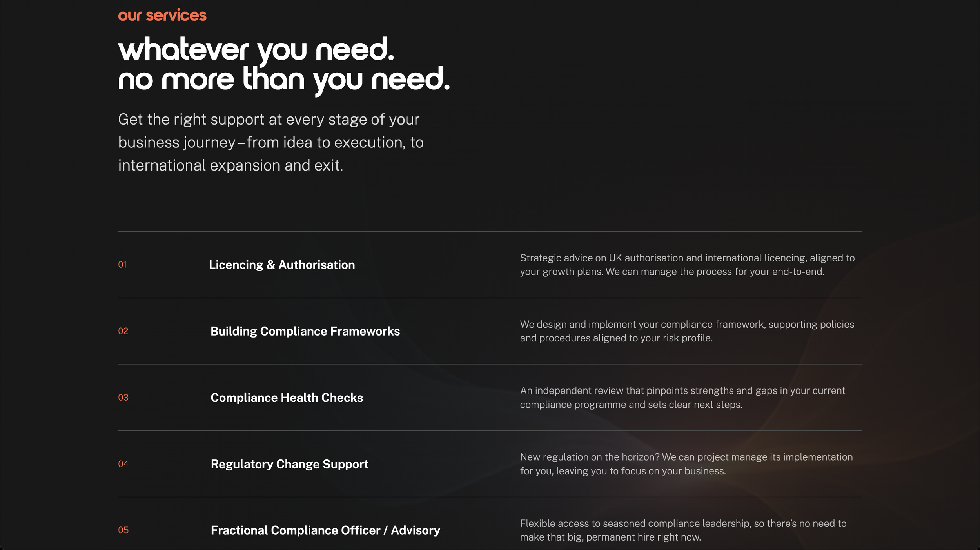Image resolution: width=980 pixels, height=550 pixels.
Task: Click the 01 service number
Action: click(122, 265)
